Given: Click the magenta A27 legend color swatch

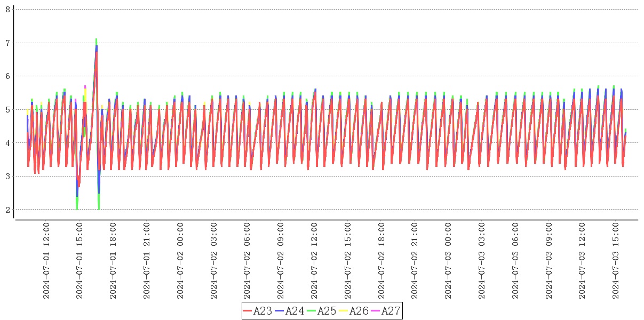Looking at the screenshot, I should tap(376, 311).
